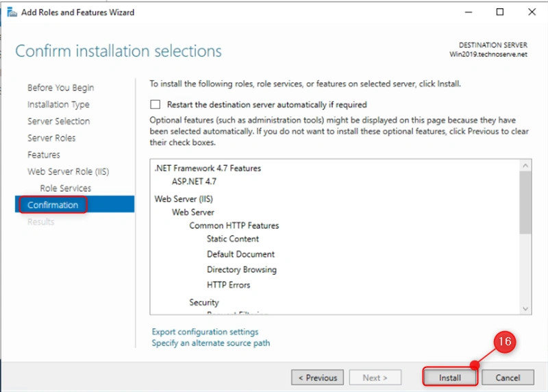Go to Before You Begin step
Screen dimensions: 548x392
point(61,88)
